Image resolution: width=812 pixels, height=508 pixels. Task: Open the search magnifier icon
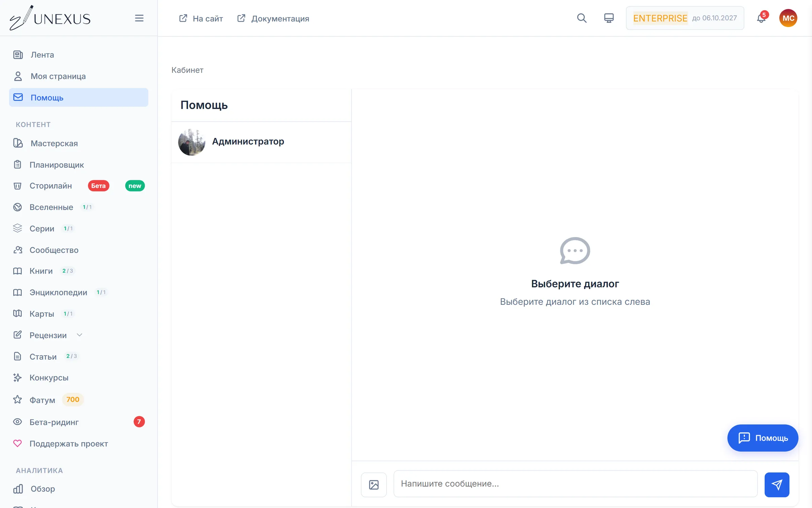coord(582,18)
